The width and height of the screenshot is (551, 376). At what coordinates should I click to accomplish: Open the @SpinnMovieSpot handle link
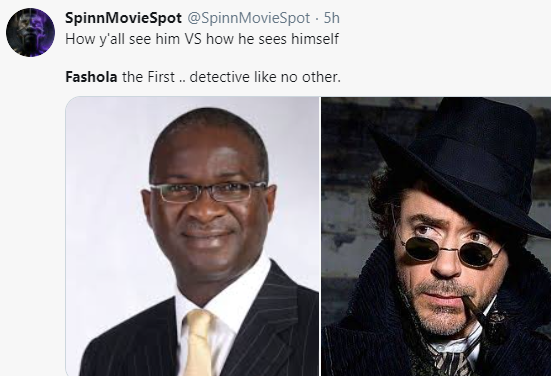(x=248, y=18)
